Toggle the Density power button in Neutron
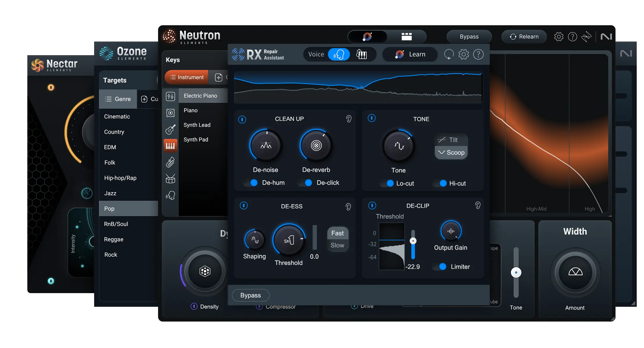This screenshot has height=348, width=644. point(194,306)
